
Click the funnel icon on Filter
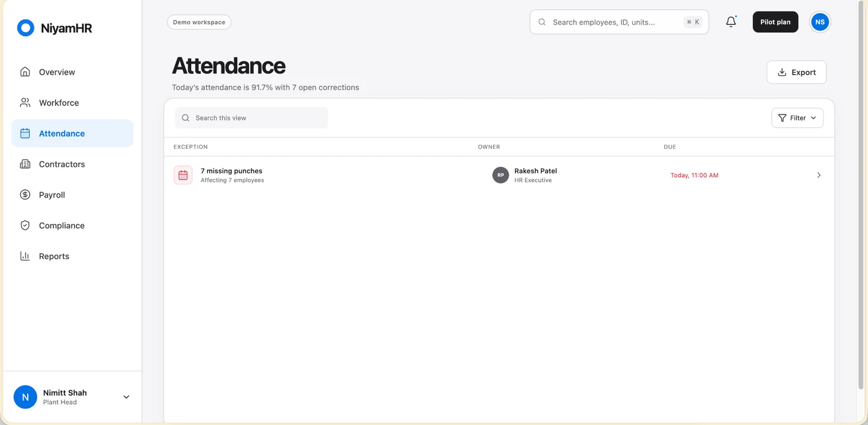point(782,118)
